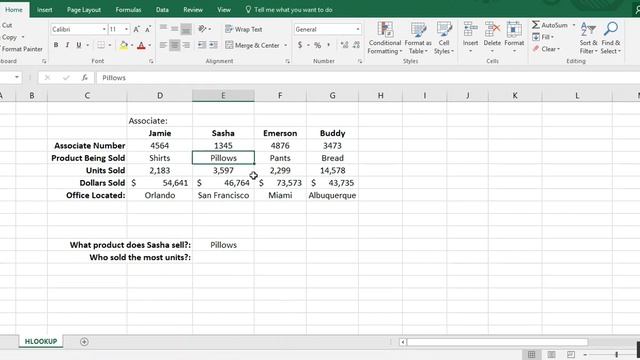Open Clear dropdown

pyautogui.click(x=546, y=49)
